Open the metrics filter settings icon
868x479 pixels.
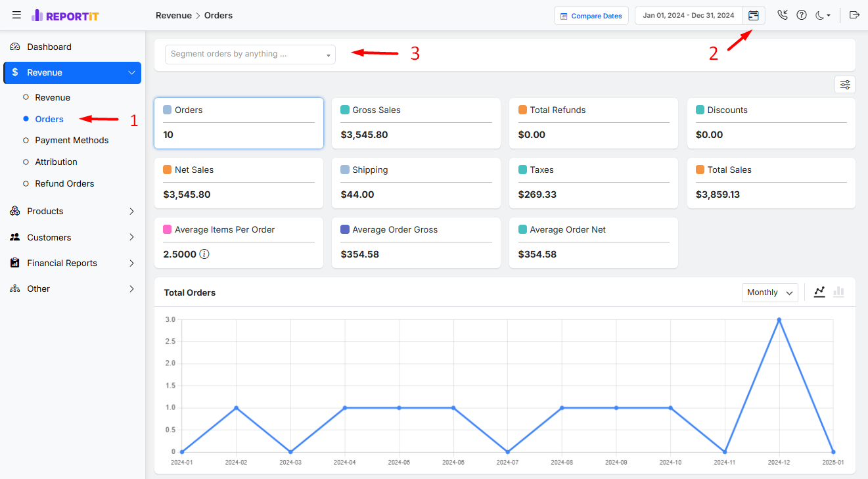point(844,84)
